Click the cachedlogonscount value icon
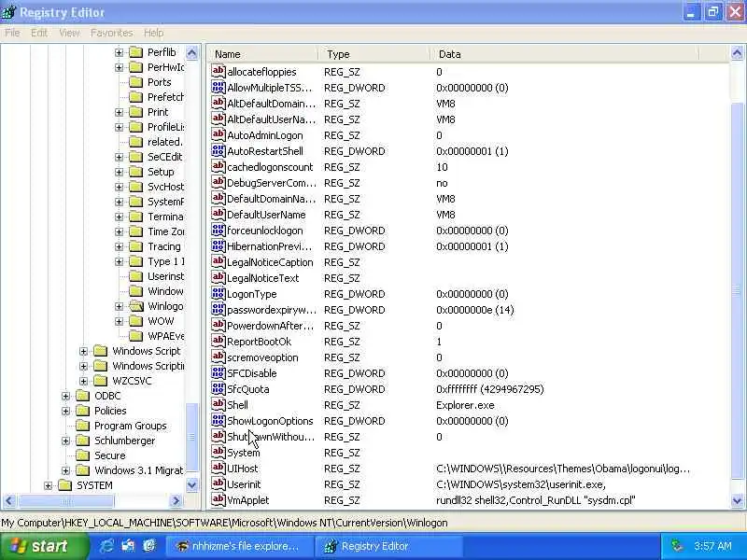This screenshot has height=560, width=747. click(x=218, y=167)
